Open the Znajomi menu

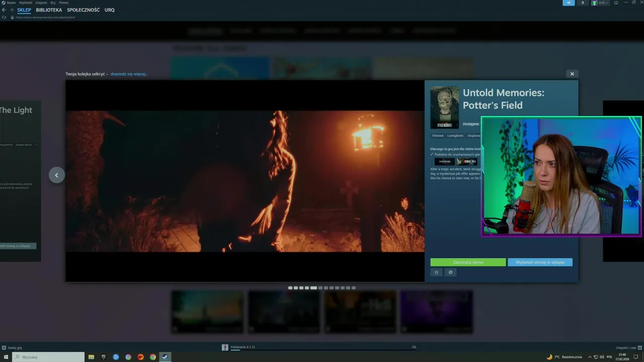click(41, 3)
